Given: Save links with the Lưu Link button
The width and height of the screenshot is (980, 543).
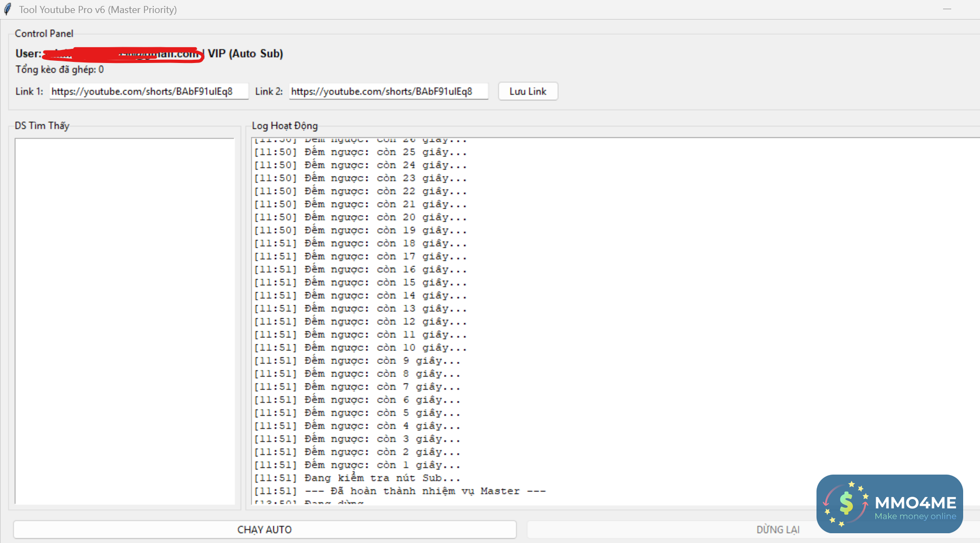Looking at the screenshot, I should click(x=528, y=91).
